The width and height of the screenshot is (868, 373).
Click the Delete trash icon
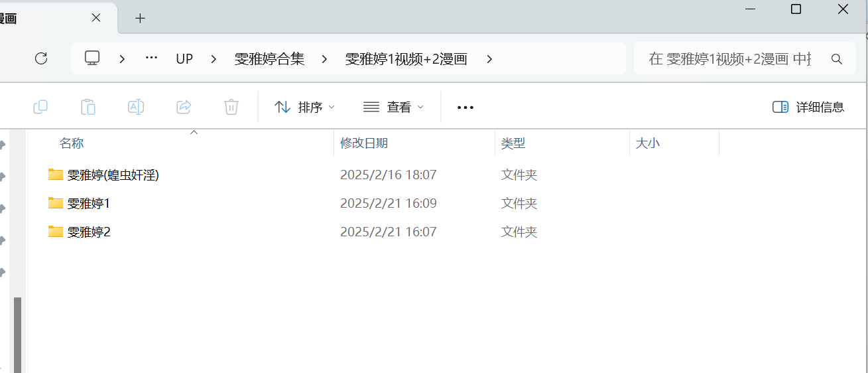231,107
